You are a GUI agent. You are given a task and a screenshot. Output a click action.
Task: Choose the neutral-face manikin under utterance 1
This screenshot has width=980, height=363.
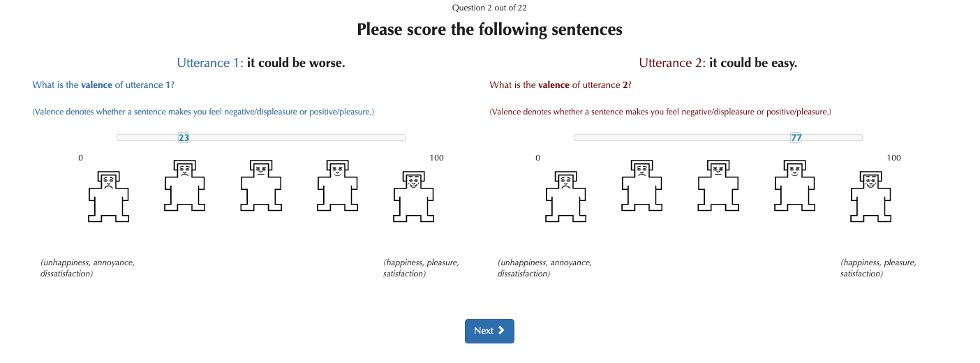pyautogui.click(x=261, y=185)
